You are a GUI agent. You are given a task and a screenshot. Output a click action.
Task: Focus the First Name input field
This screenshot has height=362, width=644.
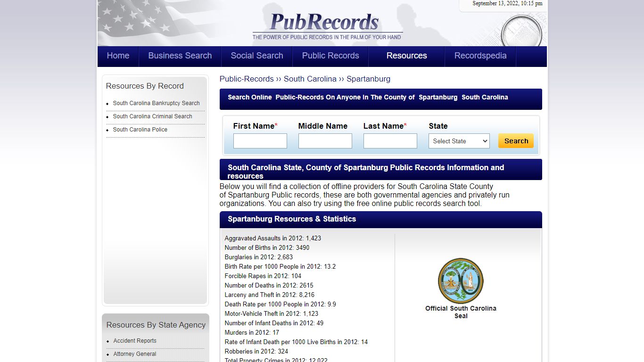coord(260,141)
